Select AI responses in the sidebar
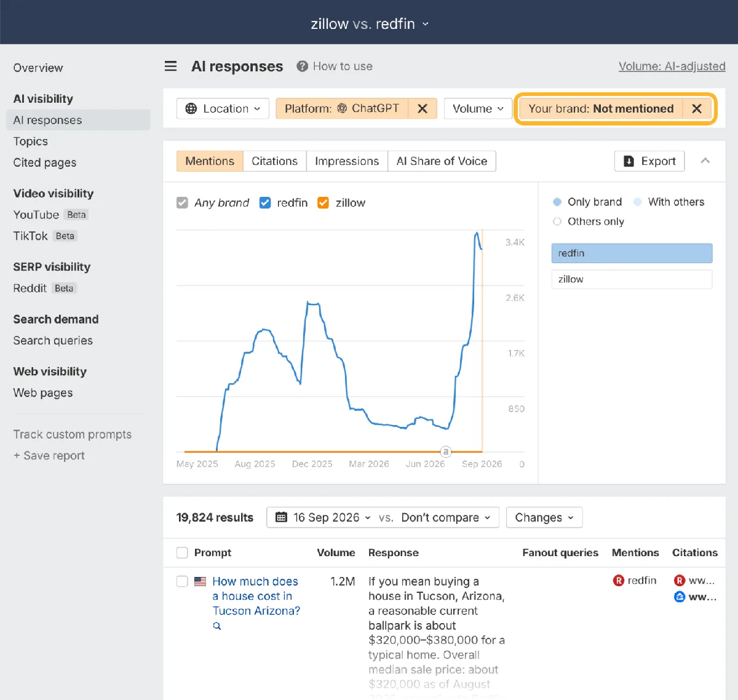 (x=78, y=120)
